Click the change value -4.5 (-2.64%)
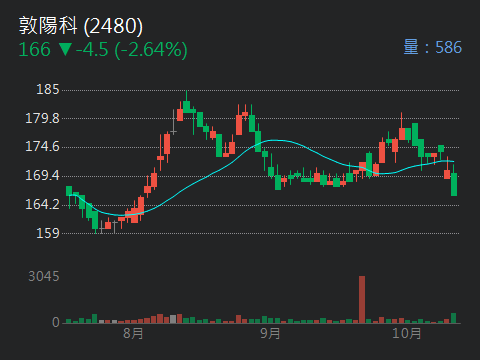The image size is (480, 360). coord(132,50)
